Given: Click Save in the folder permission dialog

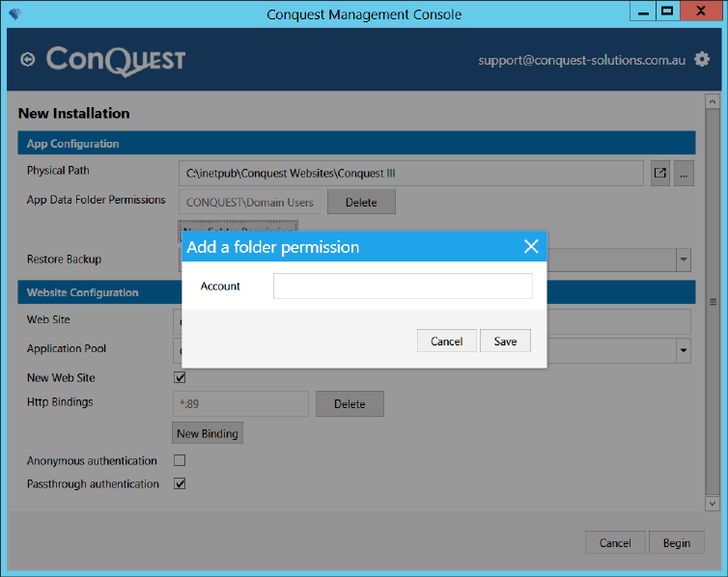Looking at the screenshot, I should tap(505, 341).
